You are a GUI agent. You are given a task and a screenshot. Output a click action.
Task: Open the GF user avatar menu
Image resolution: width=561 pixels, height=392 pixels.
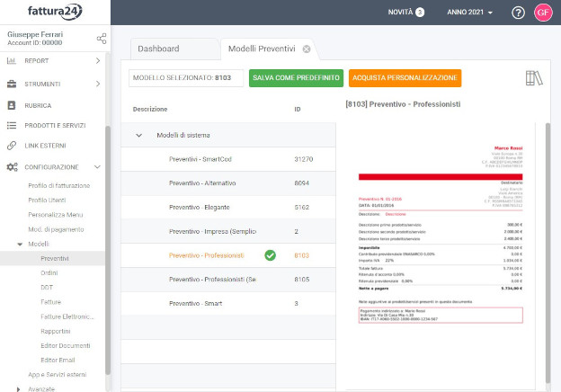click(543, 13)
